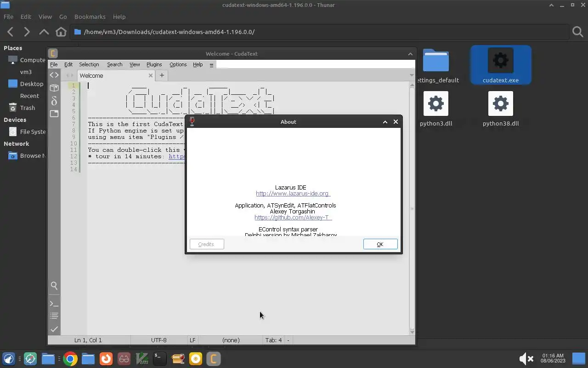Roll up the About dialog with caret button
The height and width of the screenshot is (368, 588).
(x=385, y=122)
